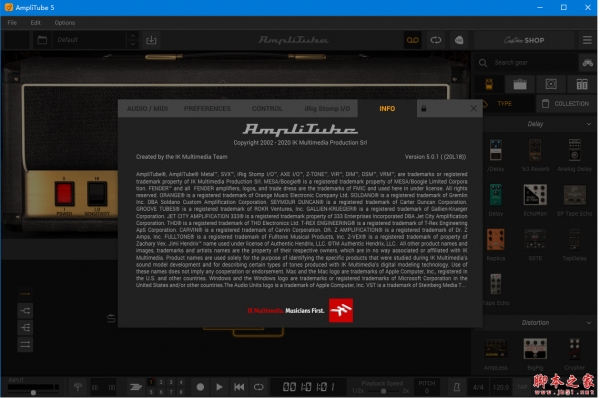
Task: Pick the green Delay pedal
Action: [x=496, y=199]
